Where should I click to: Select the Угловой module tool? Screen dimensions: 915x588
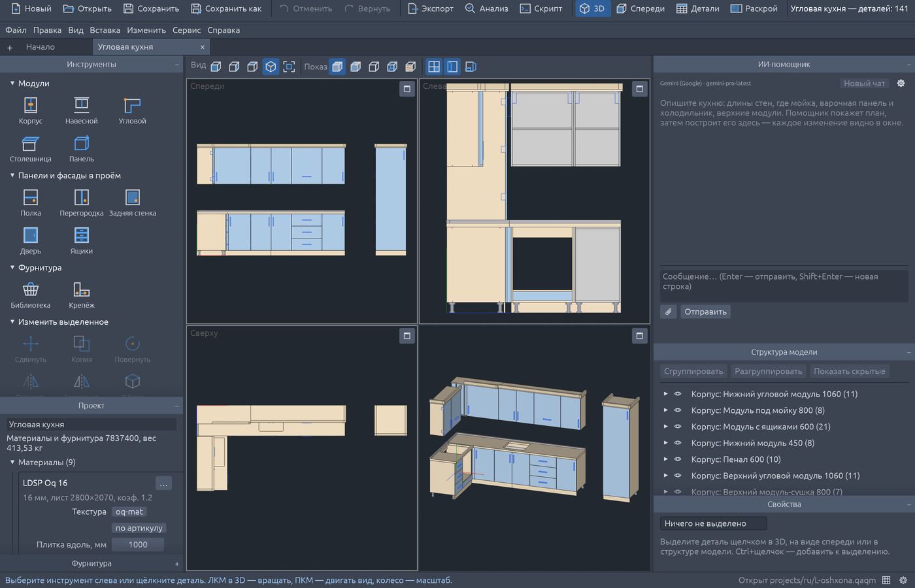point(132,110)
